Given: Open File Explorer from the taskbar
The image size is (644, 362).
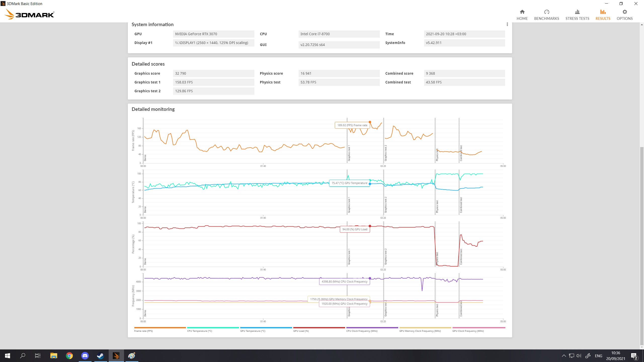Looking at the screenshot, I should point(54,356).
